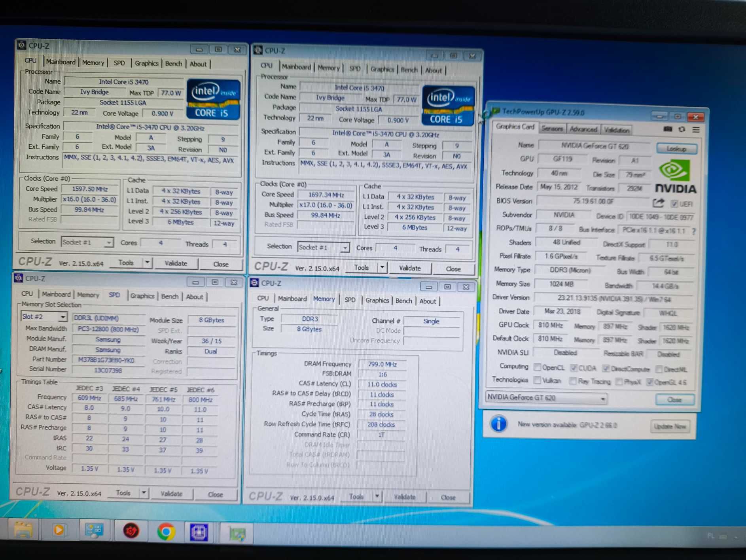Click the Close button in the SPD CPU-Z window
Screen dimensions: 746x560
216,494
